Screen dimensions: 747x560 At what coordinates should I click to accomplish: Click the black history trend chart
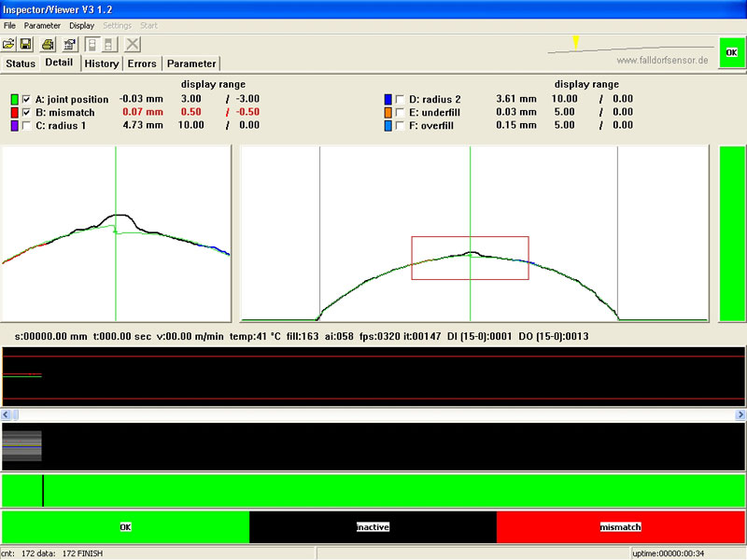pyautogui.click(x=373, y=376)
